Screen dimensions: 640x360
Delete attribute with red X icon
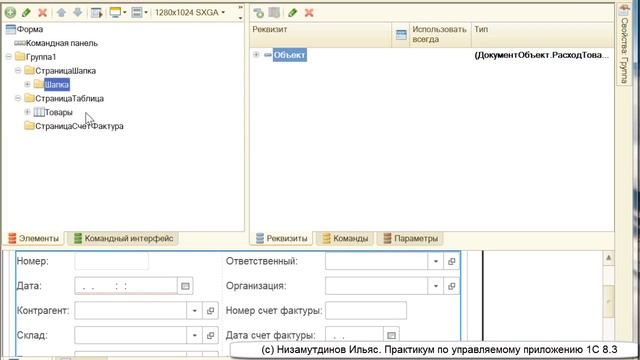[x=309, y=13]
